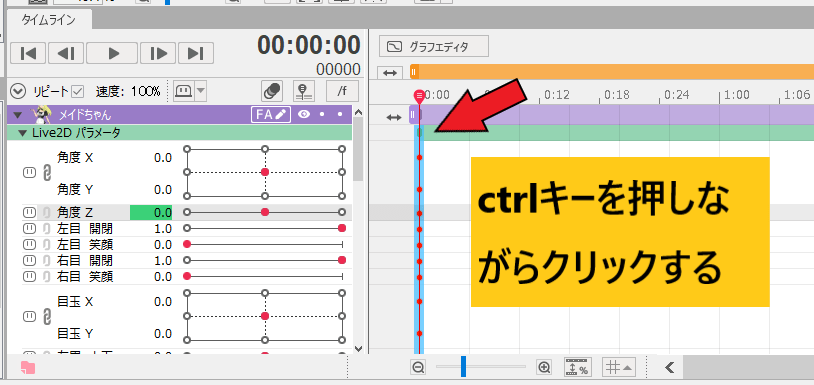
Task: Jump to the last frame of the scene
Action: (196, 53)
